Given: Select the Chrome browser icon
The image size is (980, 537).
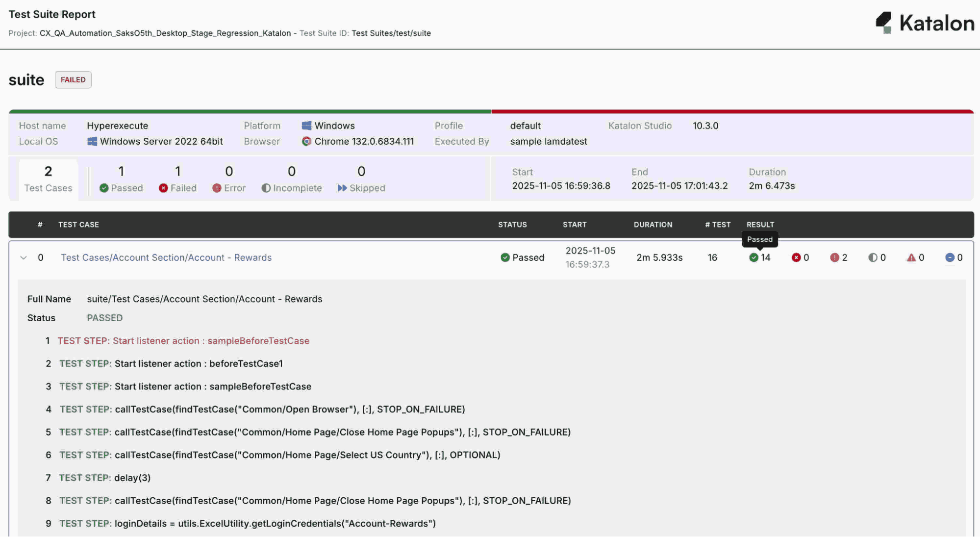Looking at the screenshot, I should (307, 142).
